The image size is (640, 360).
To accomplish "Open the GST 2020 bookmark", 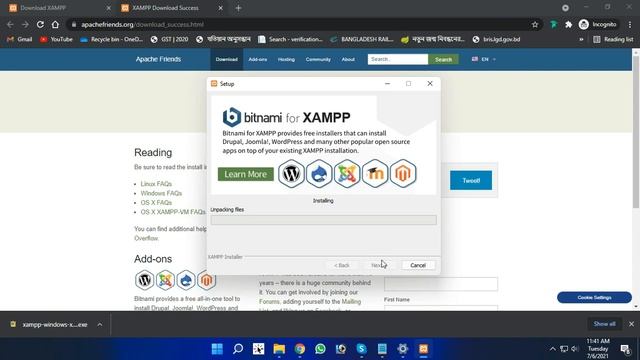I will (169, 40).
